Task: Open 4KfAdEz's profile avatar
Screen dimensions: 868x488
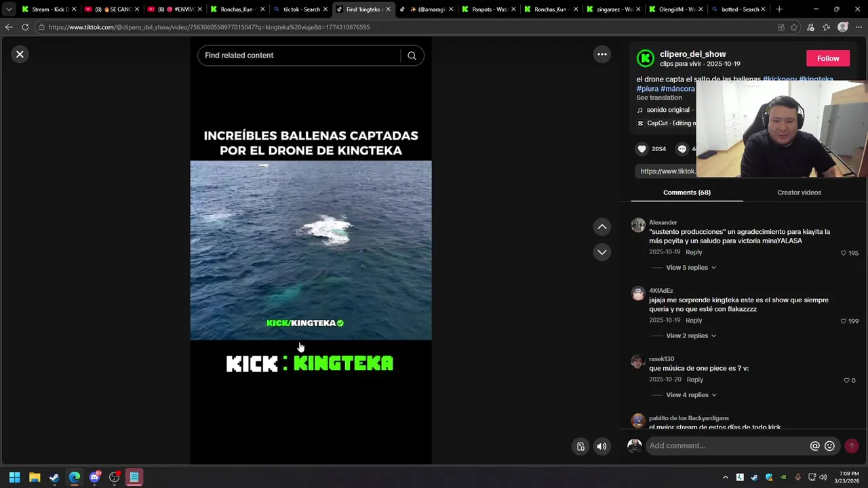Action: click(638, 293)
